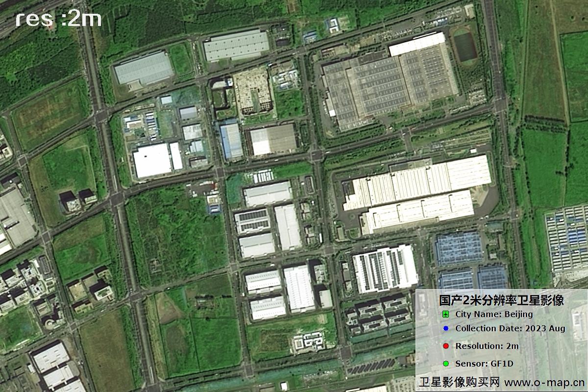The width and height of the screenshot is (588, 392).
Task: Select the green dot beside Sensor
Action: (445, 364)
